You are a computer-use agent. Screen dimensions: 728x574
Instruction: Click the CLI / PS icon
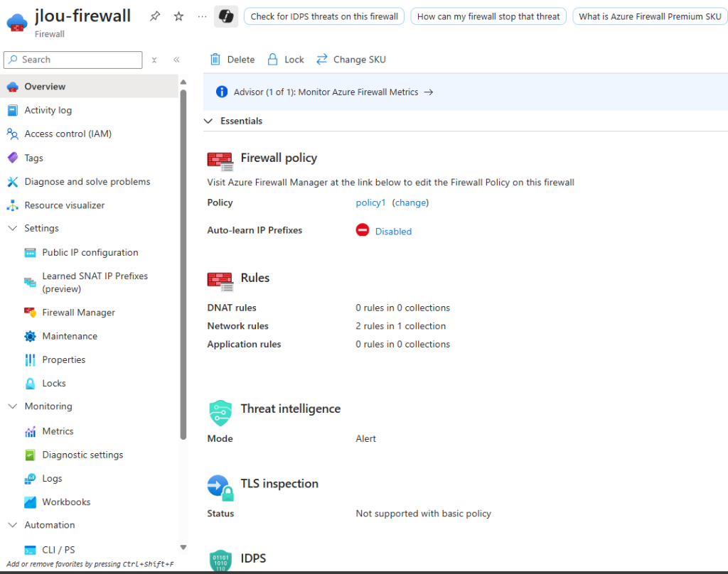pos(30,551)
